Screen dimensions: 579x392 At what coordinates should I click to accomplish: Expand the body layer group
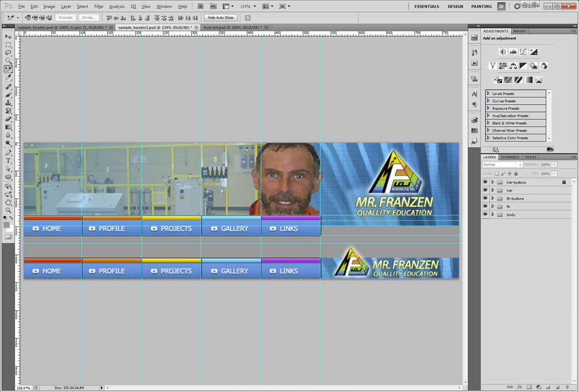coord(493,214)
